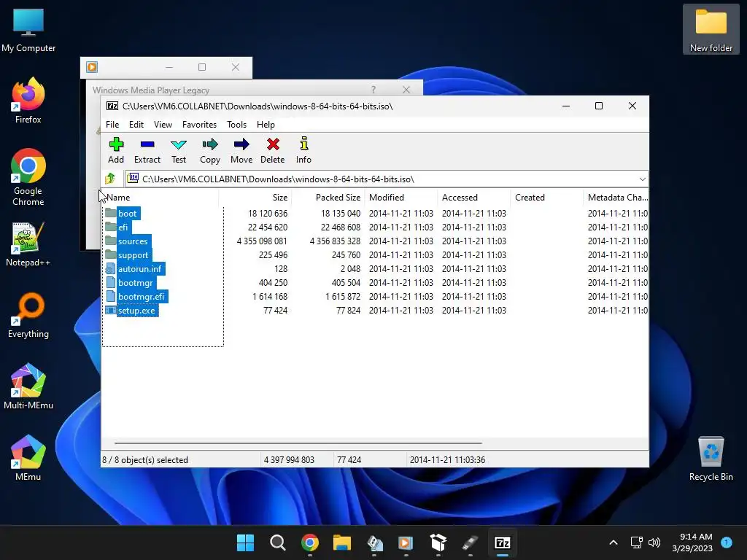Select the support folder icon
747x560 pixels.
click(111, 254)
